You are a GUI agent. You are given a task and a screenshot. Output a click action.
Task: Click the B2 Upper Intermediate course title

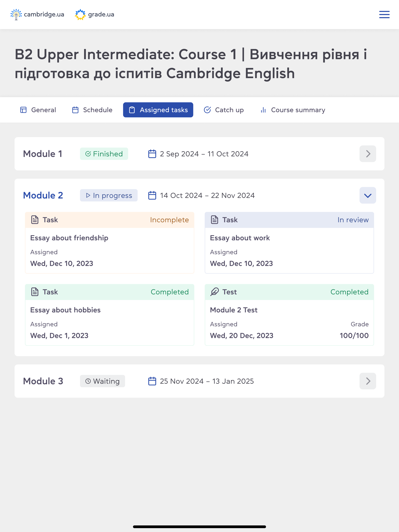191,64
